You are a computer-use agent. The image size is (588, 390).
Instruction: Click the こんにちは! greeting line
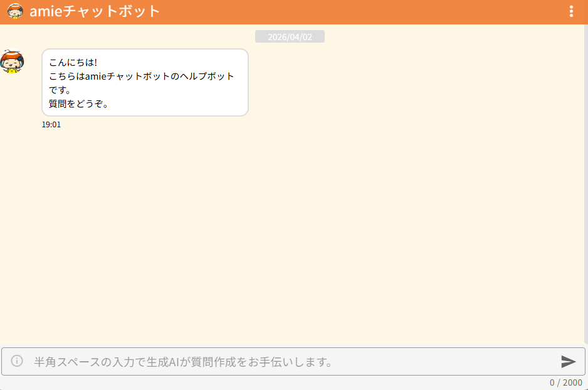tap(73, 63)
